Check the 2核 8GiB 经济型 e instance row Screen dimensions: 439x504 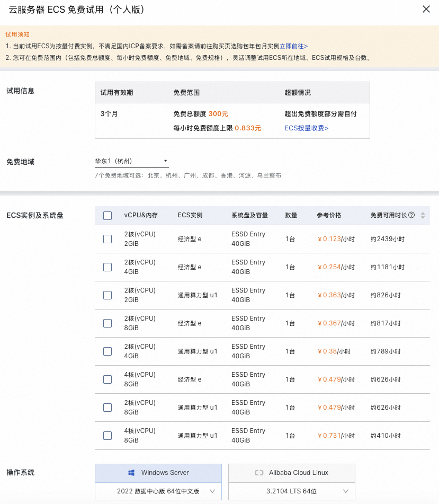[x=107, y=323]
